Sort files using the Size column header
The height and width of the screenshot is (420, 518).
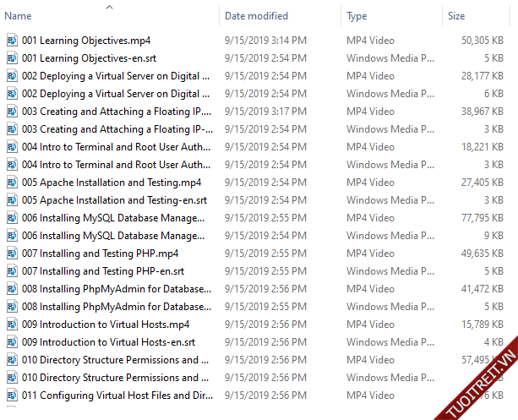(x=456, y=16)
